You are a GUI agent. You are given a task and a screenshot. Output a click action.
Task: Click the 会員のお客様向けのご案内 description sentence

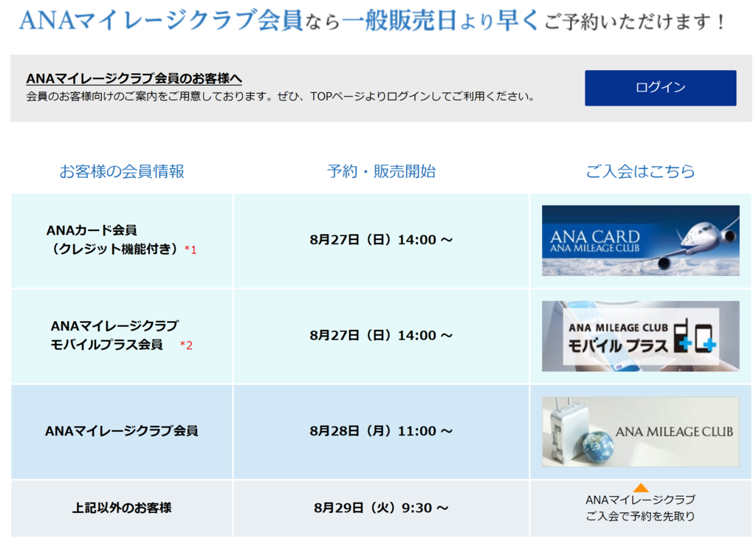281,97
